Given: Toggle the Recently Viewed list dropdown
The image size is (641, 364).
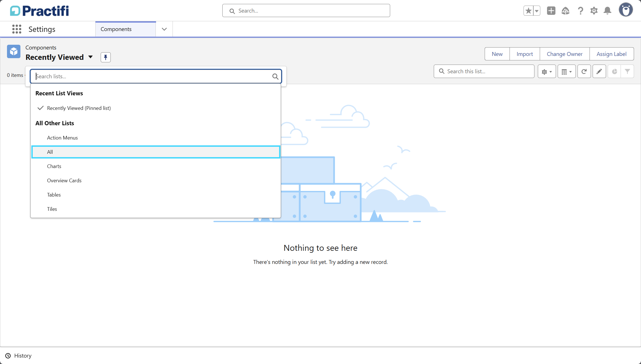Looking at the screenshot, I should click(x=90, y=57).
